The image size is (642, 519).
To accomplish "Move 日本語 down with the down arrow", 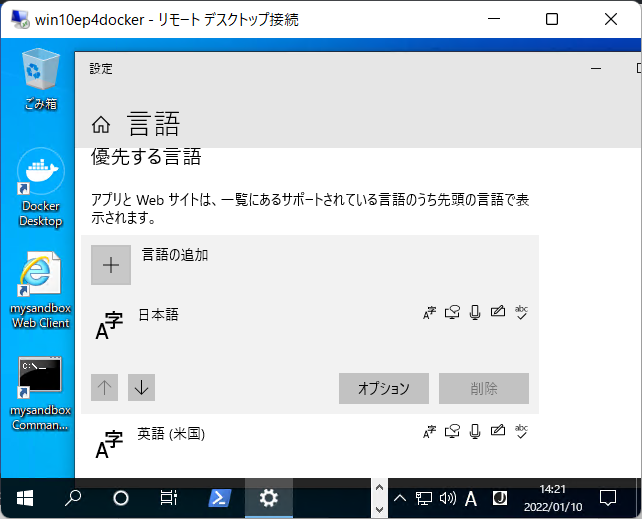I will tap(141, 387).
